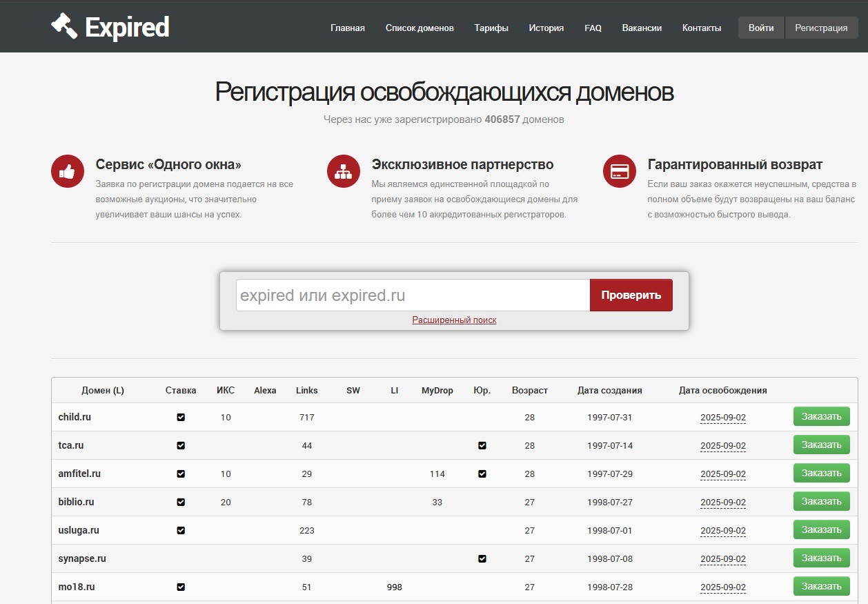The width and height of the screenshot is (868, 604).
Task: Go to Тарифы page
Action: point(491,28)
